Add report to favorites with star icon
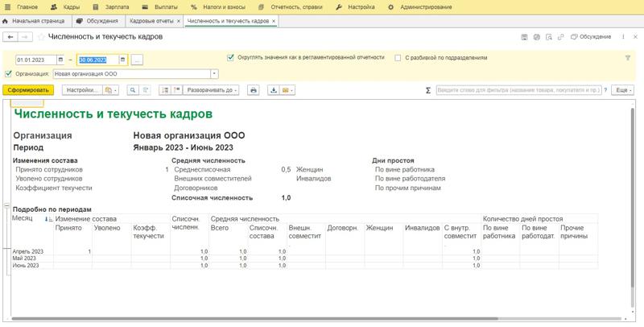 point(41,37)
